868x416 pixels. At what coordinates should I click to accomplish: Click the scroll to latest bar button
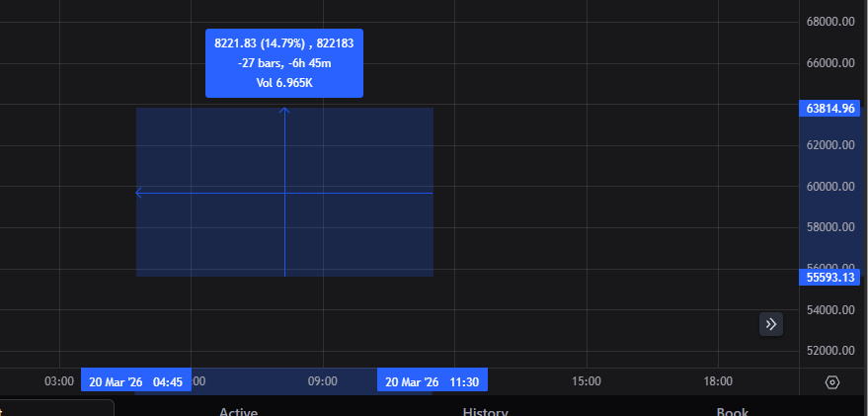[x=771, y=324]
